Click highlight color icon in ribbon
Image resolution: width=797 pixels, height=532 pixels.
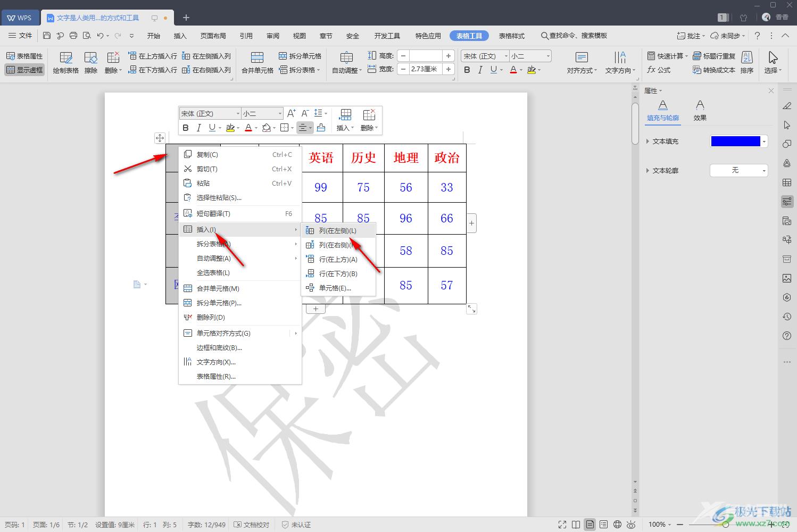point(531,70)
